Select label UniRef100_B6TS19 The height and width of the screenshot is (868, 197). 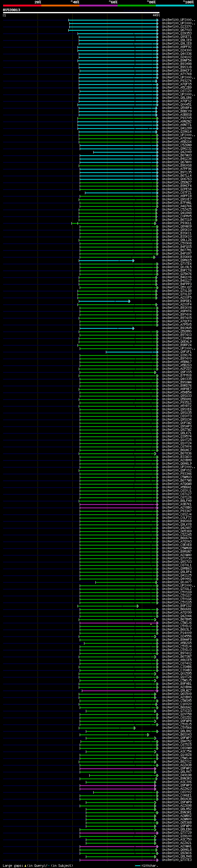pyautogui.click(x=176, y=220)
